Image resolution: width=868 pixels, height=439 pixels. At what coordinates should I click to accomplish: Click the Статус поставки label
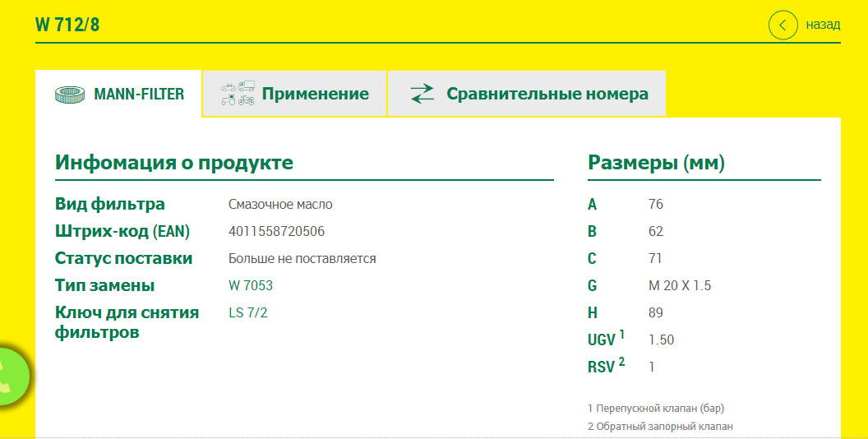[x=123, y=258]
